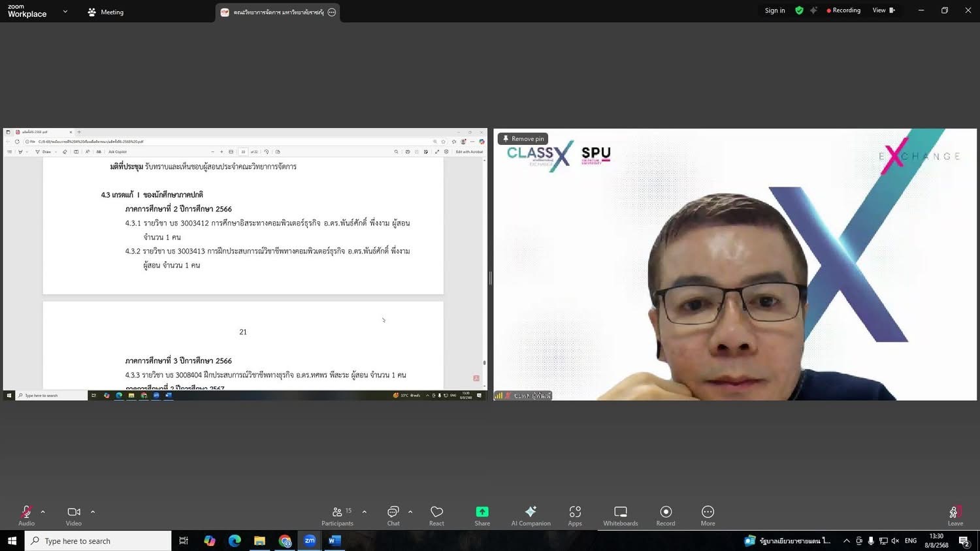Unmute with the Audio microphone button
The height and width of the screenshot is (551, 980).
26,515
